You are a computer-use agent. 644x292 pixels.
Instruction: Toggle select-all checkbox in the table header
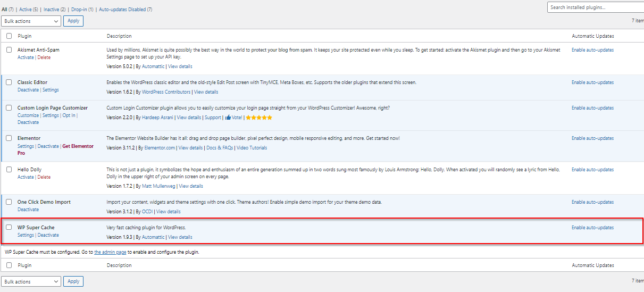[x=9, y=36]
